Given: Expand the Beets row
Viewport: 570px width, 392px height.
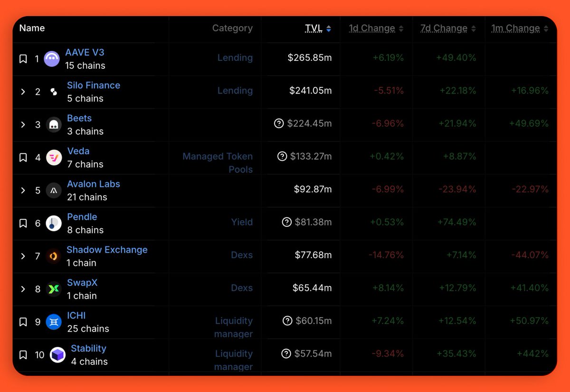Looking at the screenshot, I should pyautogui.click(x=23, y=124).
